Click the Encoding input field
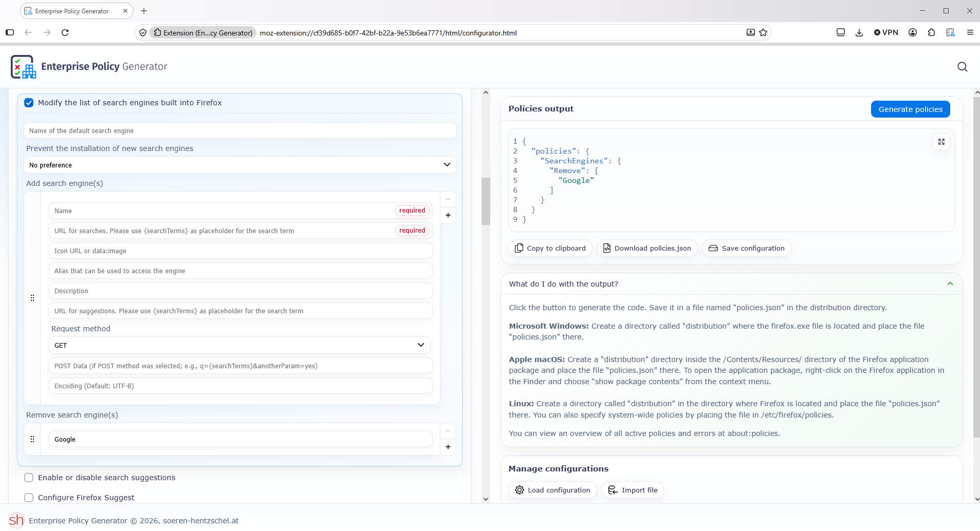980x531 pixels. coord(241,386)
